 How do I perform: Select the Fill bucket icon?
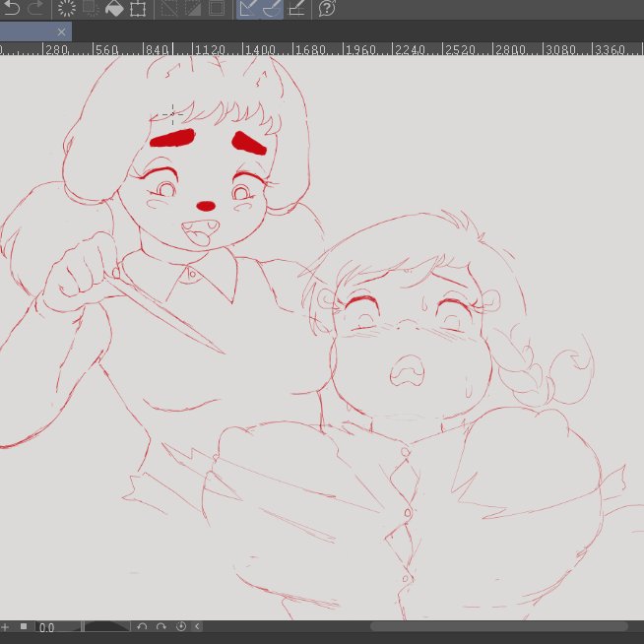click(114, 9)
